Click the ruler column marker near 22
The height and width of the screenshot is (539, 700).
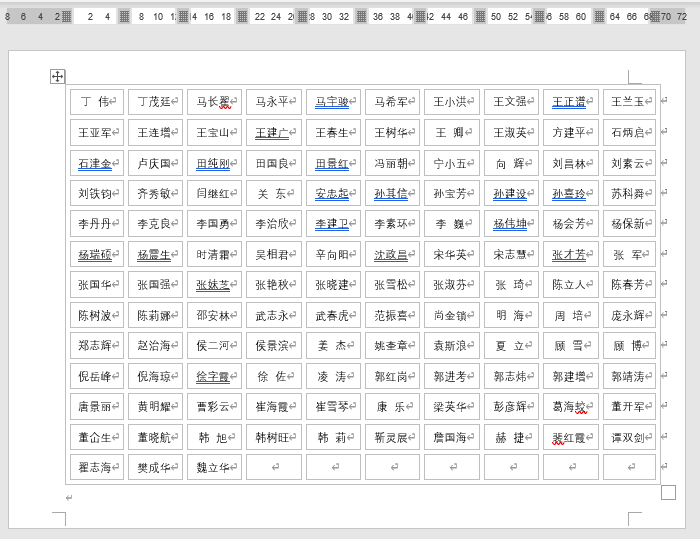pyautogui.click(x=242, y=17)
